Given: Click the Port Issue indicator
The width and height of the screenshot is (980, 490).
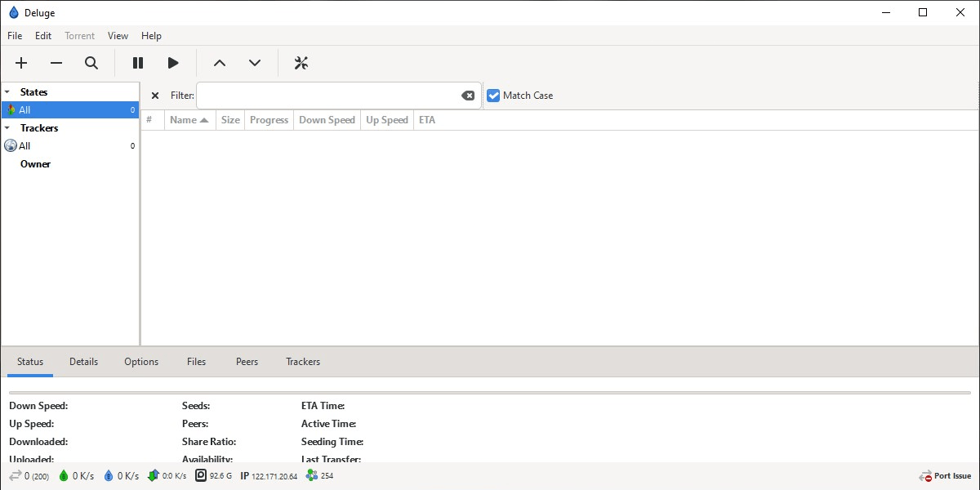Looking at the screenshot, I should pos(945,475).
